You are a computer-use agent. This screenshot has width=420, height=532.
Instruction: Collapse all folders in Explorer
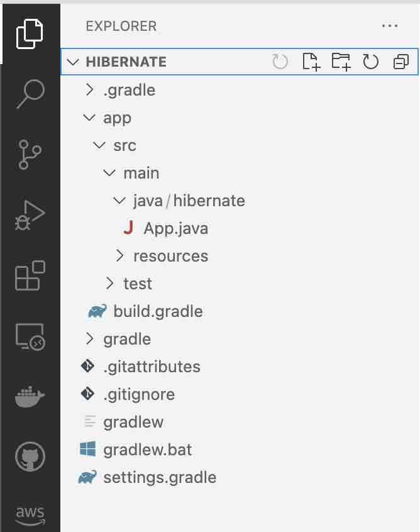point(401,62)
